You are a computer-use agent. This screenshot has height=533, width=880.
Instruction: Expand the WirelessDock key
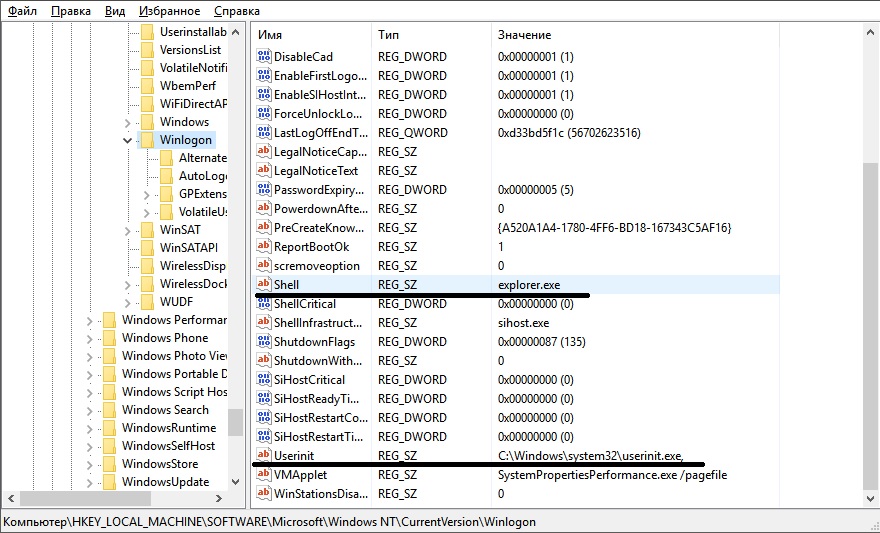click(x=127, y=284)
